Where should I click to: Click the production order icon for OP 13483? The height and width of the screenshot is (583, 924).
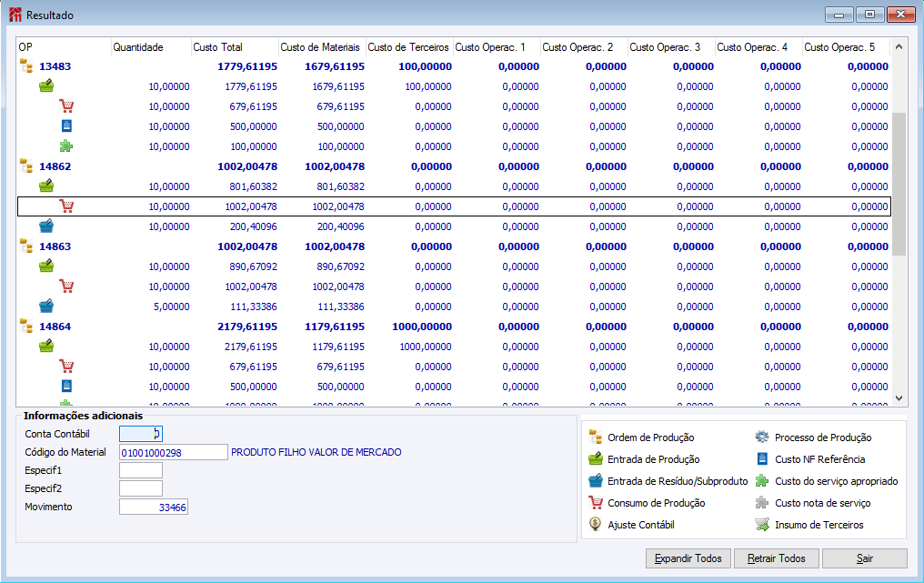point(26,66)
